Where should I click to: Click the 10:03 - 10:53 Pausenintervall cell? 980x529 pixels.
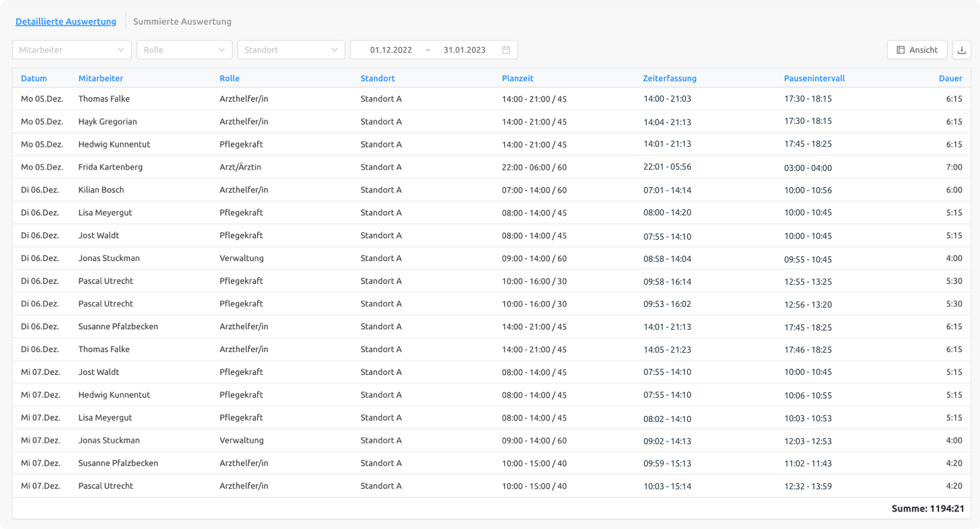tap(808, 419)
